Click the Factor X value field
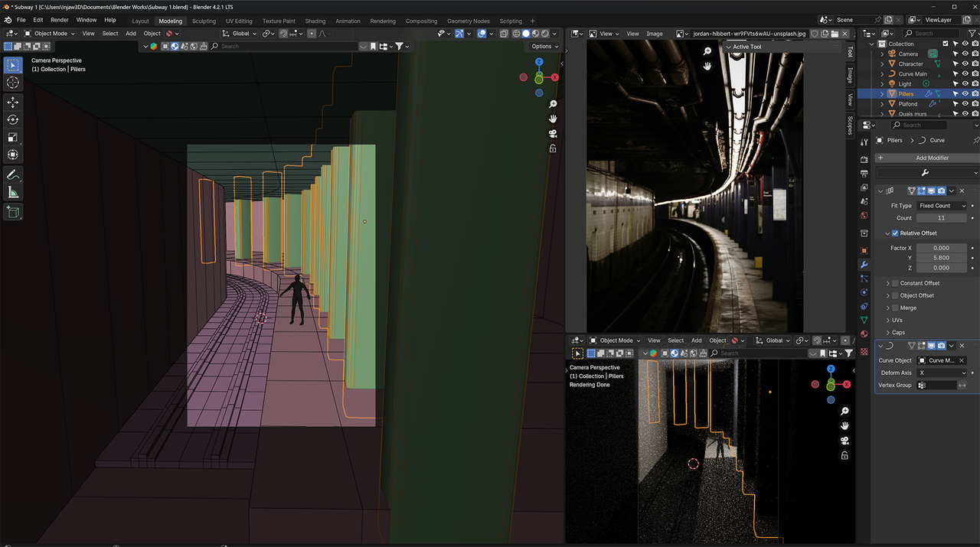Screen dimensions: 980x547 point(942,248)
